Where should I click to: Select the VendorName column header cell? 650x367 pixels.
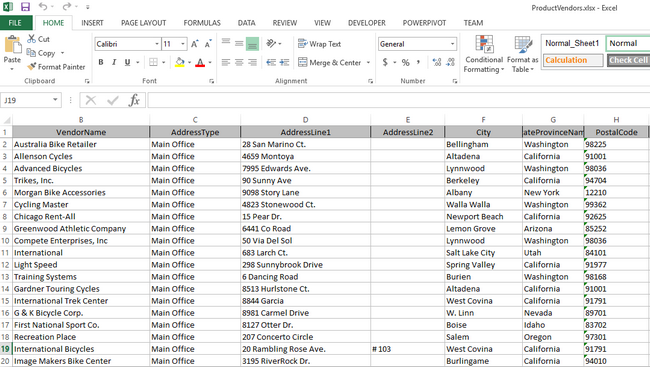[81, 132]
